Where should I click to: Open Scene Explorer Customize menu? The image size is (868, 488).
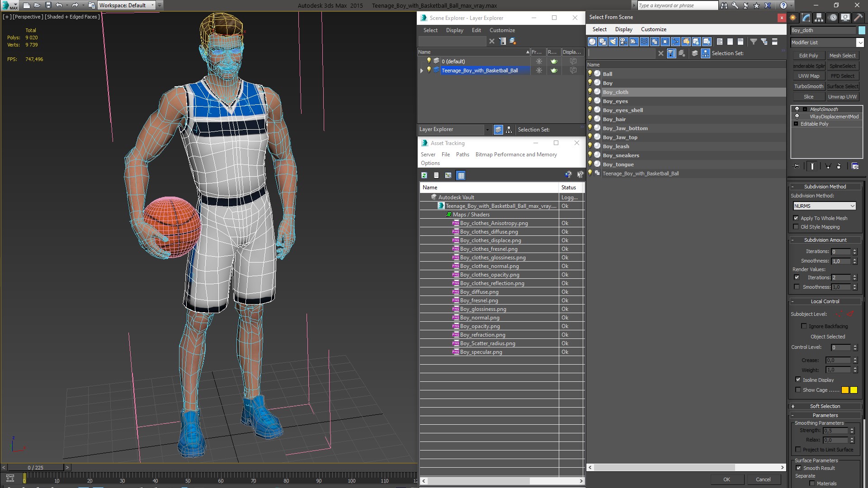point(502,30)
